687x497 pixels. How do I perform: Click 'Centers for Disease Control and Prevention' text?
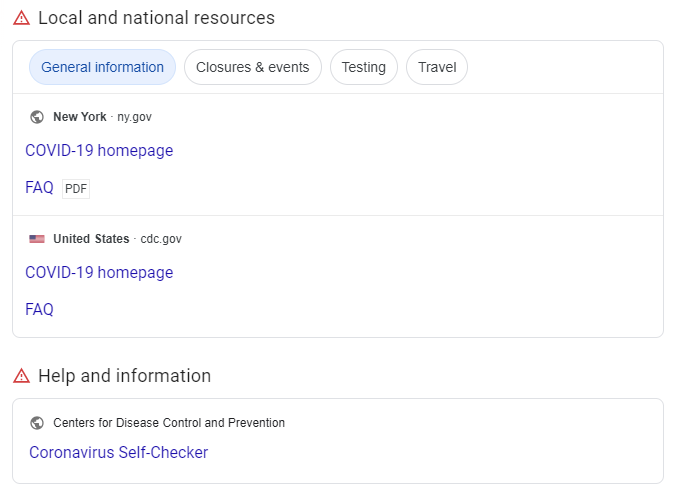(169, 423)
